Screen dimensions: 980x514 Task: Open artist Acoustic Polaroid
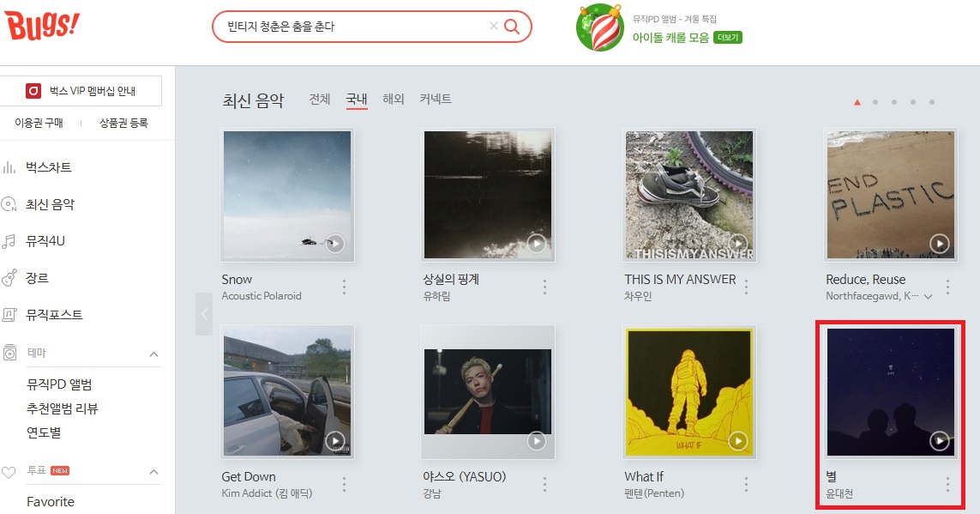262,296
